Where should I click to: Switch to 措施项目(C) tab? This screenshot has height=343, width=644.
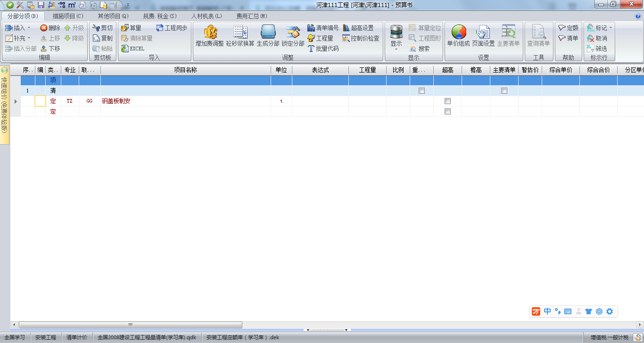click(68, 16)
